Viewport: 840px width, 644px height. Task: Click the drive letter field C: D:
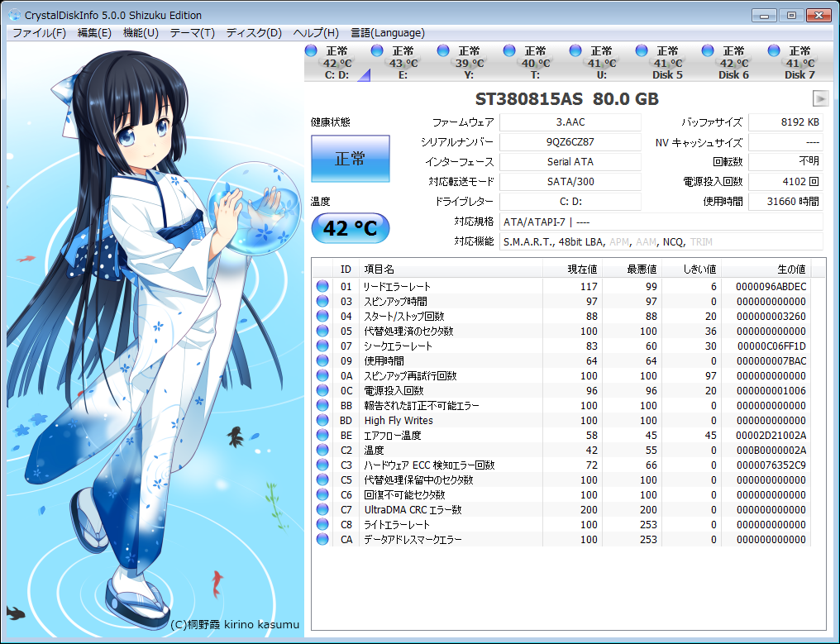[x=570, y=202]
